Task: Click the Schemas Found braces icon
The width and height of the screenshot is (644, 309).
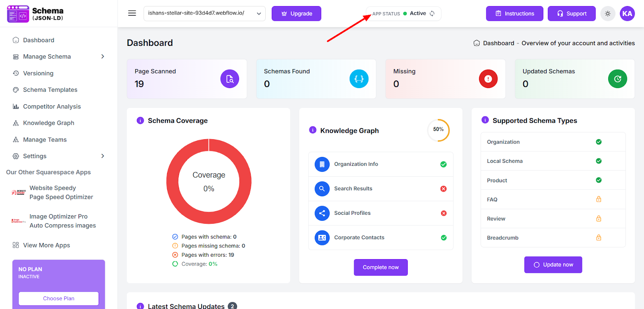Action: coord(359,79)
